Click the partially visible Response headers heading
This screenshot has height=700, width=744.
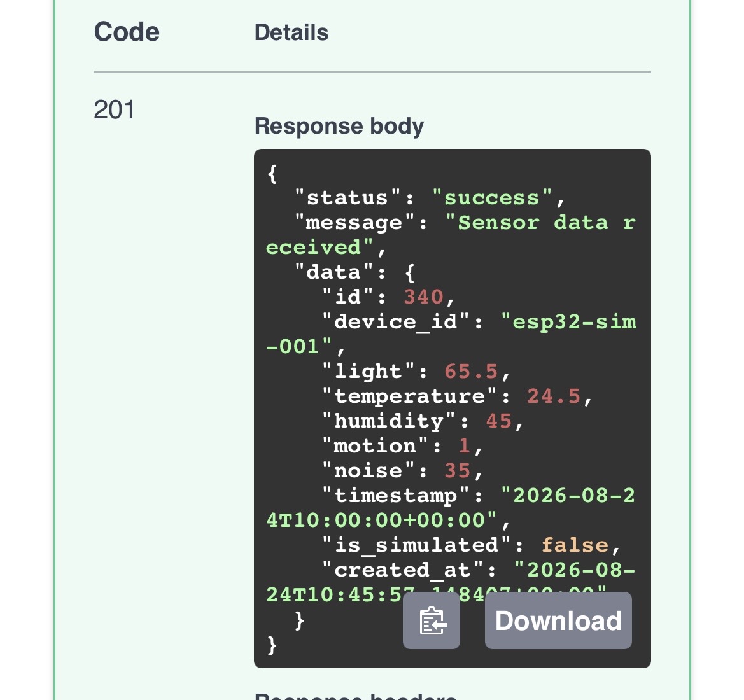356,696
